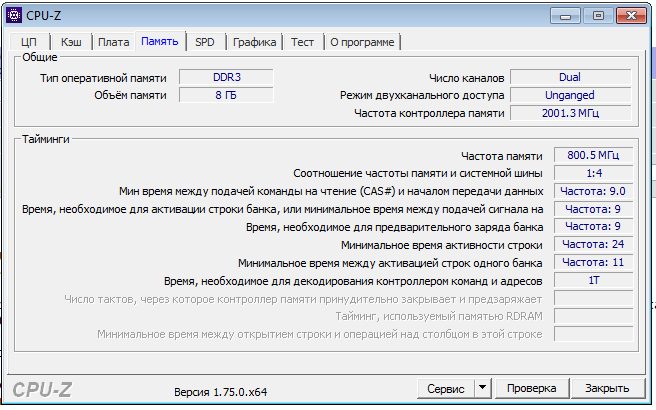Screen dimensions: 656x410
Task: Open the Графика tab
Action: tap(255, 42)
